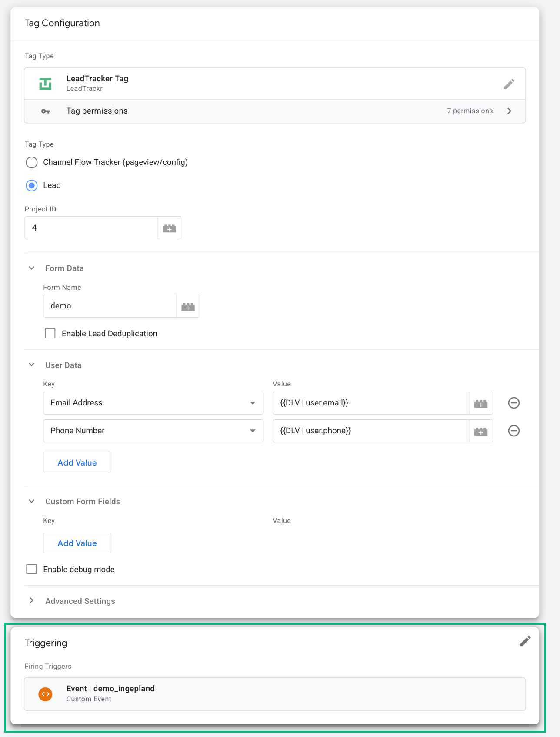The width and height of the screenshot is (560, 737).
Task: Remove the Email Address row
Action: [x=514, y=403]
